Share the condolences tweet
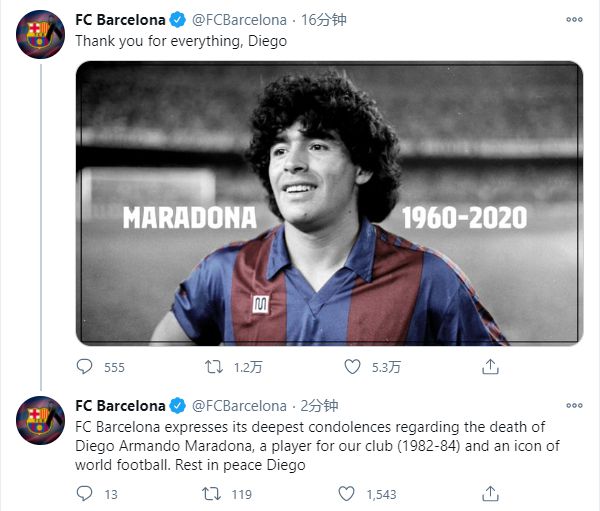Image resolution: width=600 pixels, height=511 pixels. [x=490, y=493]
